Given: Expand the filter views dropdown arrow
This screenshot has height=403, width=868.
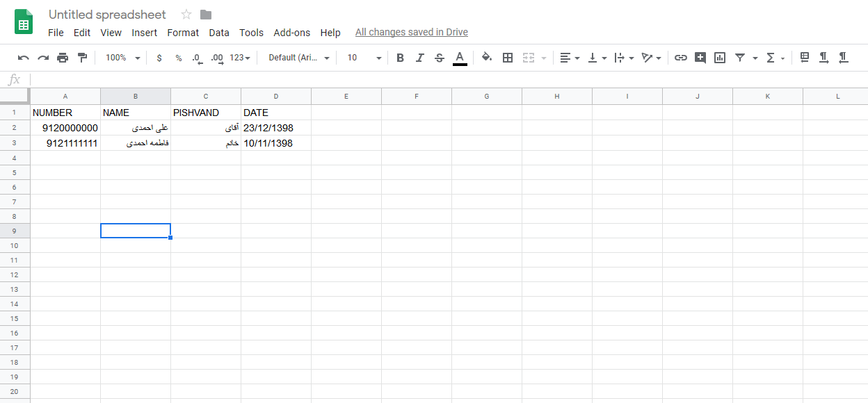Looking at the screenshot, I should point(755,58).
